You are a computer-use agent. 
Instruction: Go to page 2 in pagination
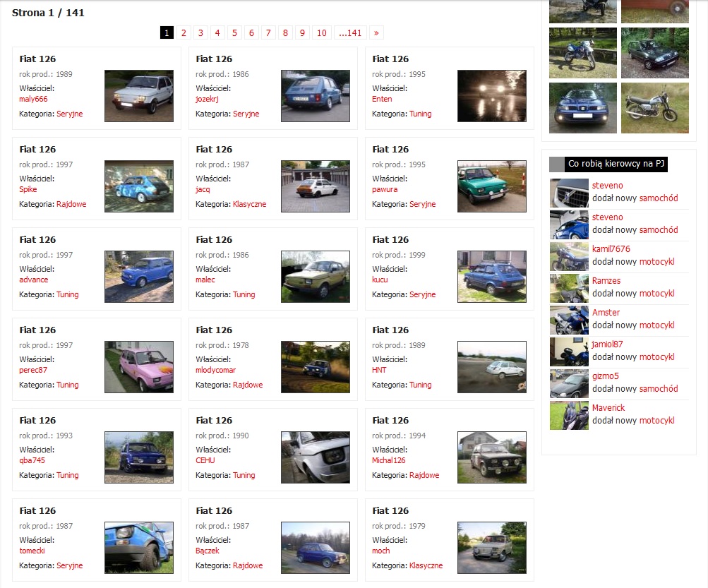[184, 32]
